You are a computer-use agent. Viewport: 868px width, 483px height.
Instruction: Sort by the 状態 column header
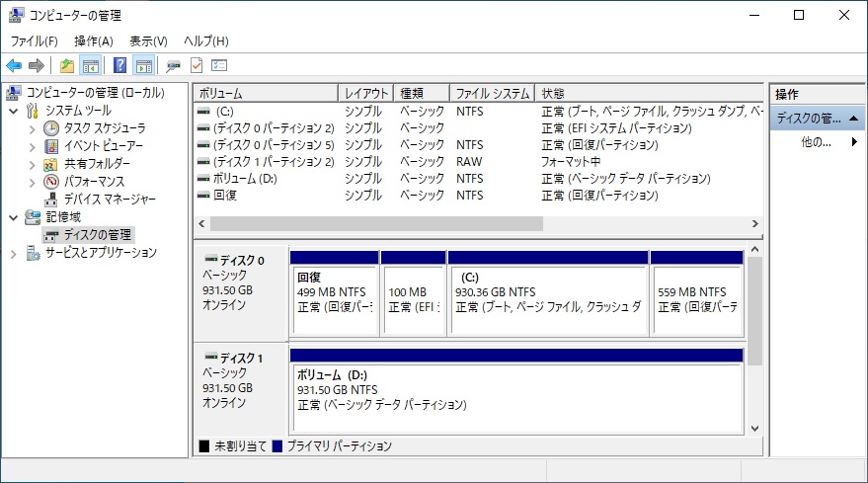tap(650, 93)
